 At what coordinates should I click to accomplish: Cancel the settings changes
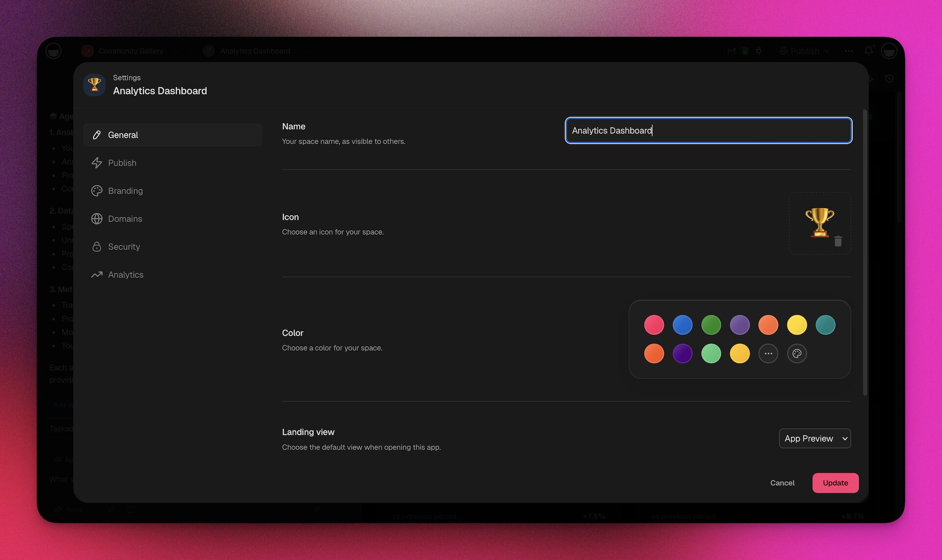click(782, 483)
